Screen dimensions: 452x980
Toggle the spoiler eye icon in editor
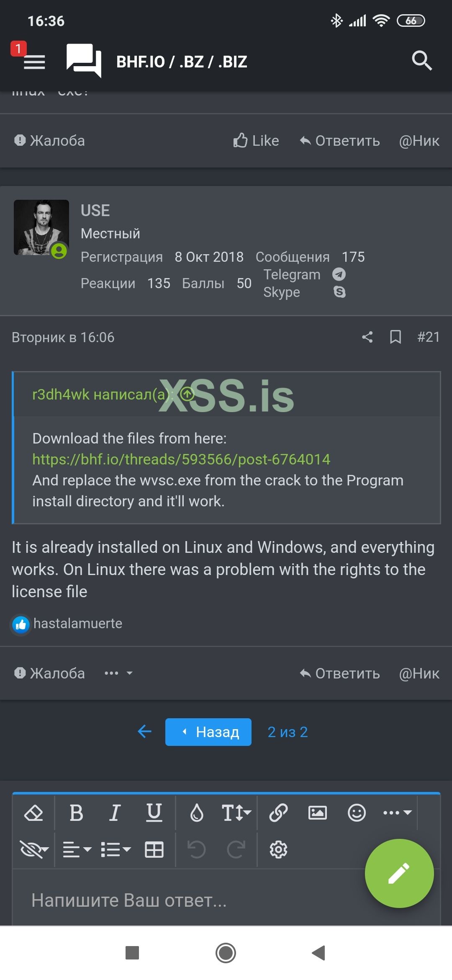click(x=33, y=849)
